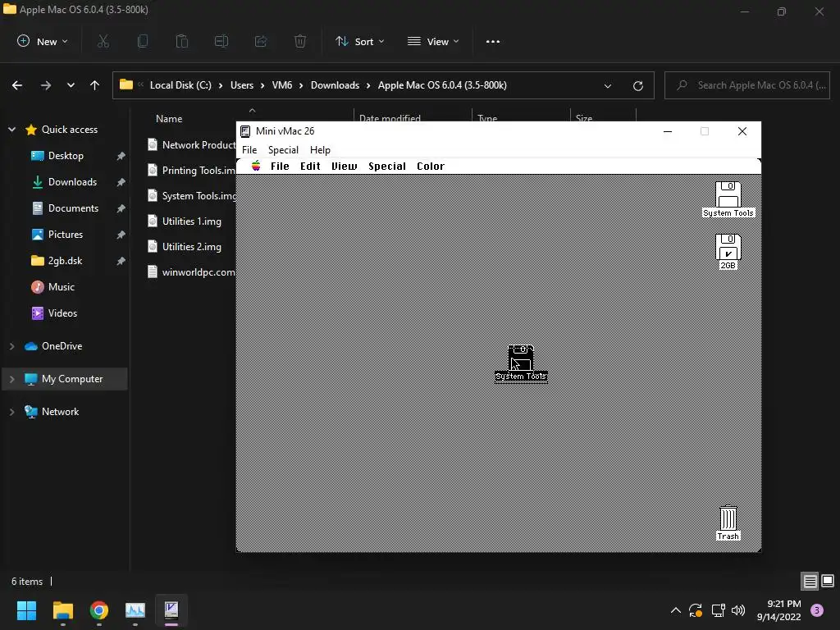
Task: Open the See more ellipsis menu
Action: (493, 41)
